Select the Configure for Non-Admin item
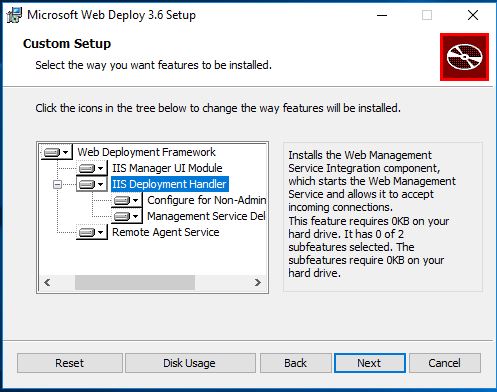 click(206, 200)
